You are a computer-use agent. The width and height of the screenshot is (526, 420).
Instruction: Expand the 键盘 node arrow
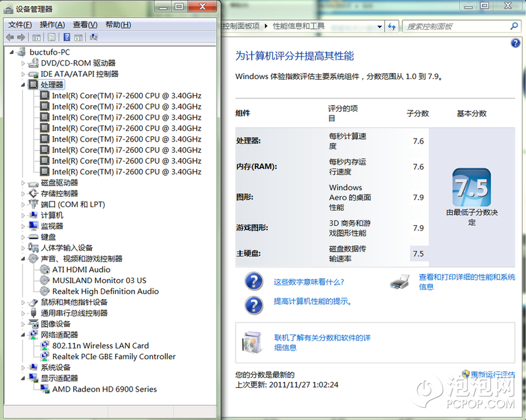pos(23,237)
